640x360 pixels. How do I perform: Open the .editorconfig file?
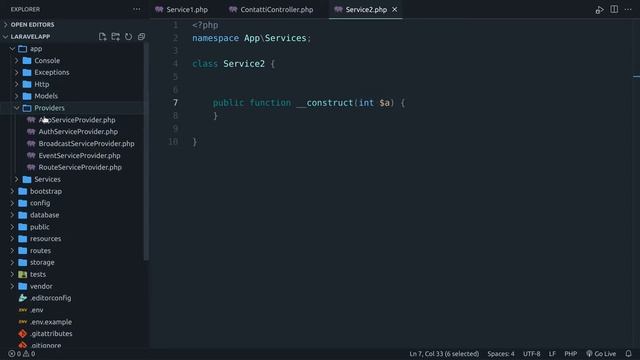tap(50, 298)
